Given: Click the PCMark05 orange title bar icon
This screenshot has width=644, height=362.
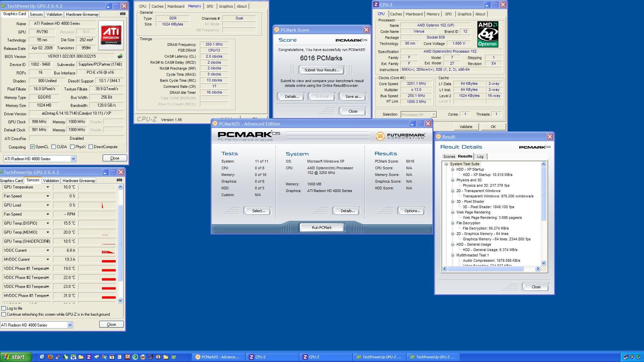Looking at the screenshot, I should tap(215, 124).
